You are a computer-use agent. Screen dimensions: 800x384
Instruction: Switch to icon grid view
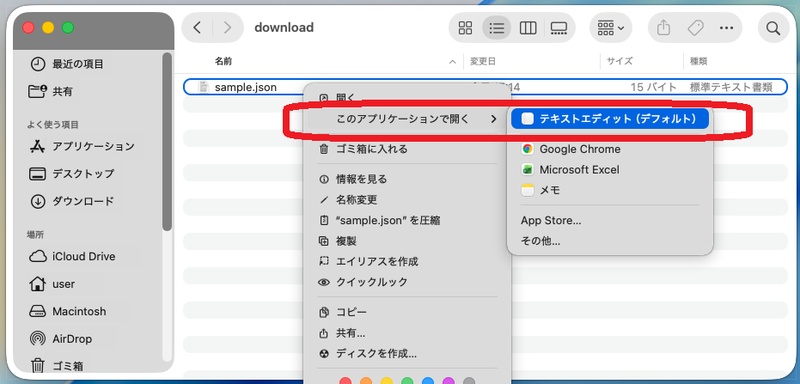click(x=465, y=28)
